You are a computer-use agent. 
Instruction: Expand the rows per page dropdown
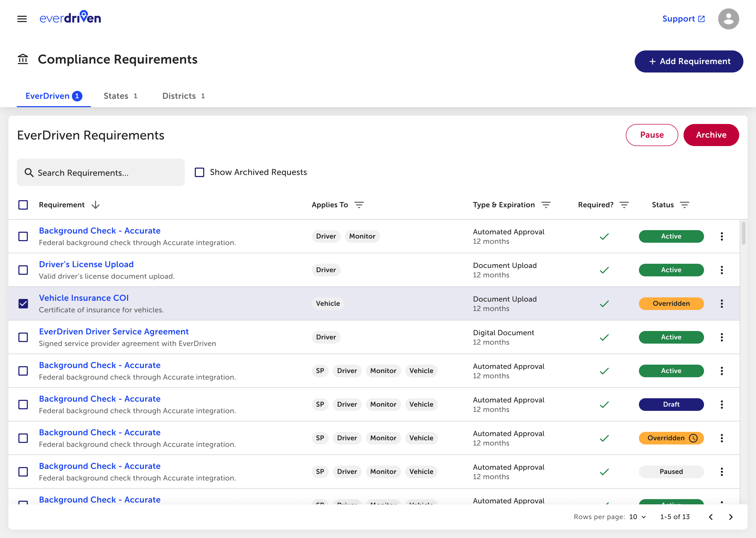point(638,517)
